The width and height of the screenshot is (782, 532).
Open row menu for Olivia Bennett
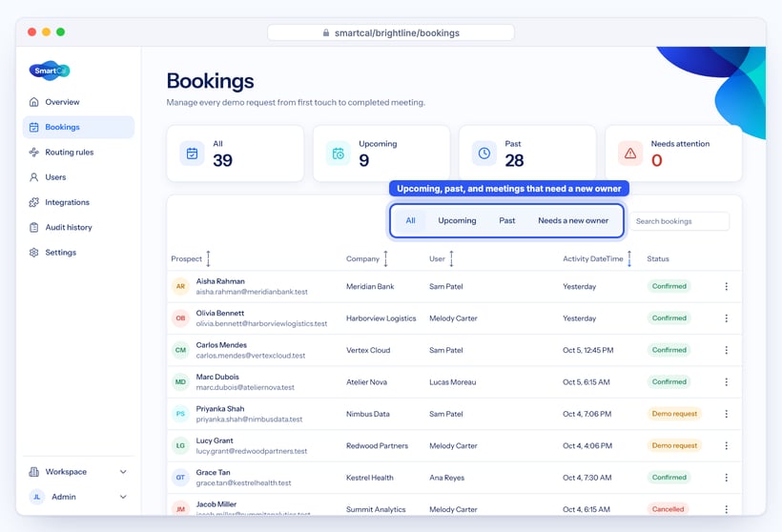[726, 318]
